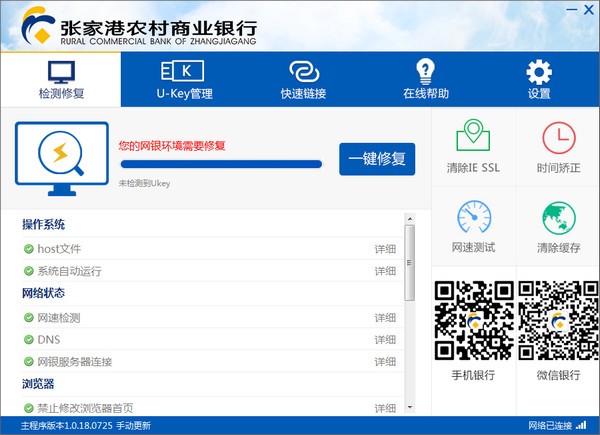Click the large monitor scan icon
600x435 pixels.
(x=62, y=158)
